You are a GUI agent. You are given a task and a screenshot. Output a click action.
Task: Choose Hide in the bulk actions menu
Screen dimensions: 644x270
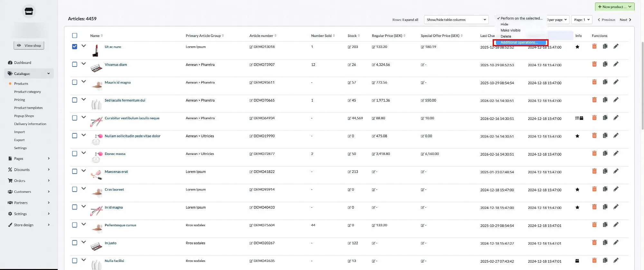[504, 24]
